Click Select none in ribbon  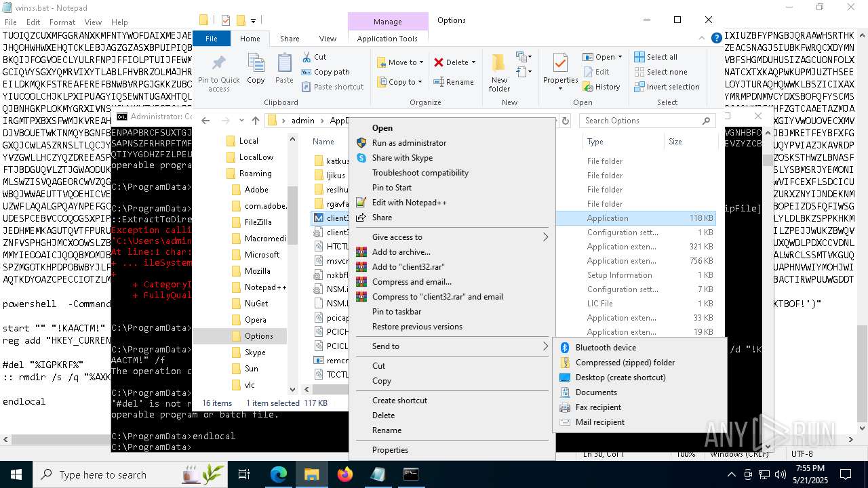(x=660, y=72)
